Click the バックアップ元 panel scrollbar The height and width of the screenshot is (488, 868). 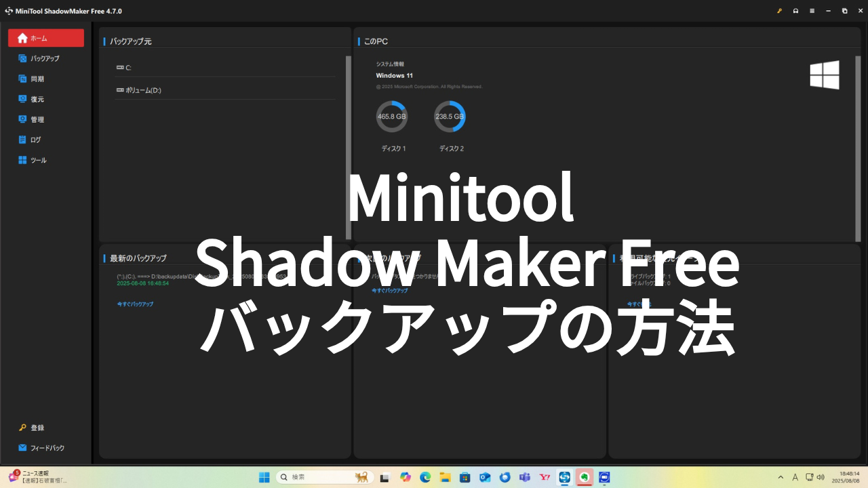tap(349, 147)
